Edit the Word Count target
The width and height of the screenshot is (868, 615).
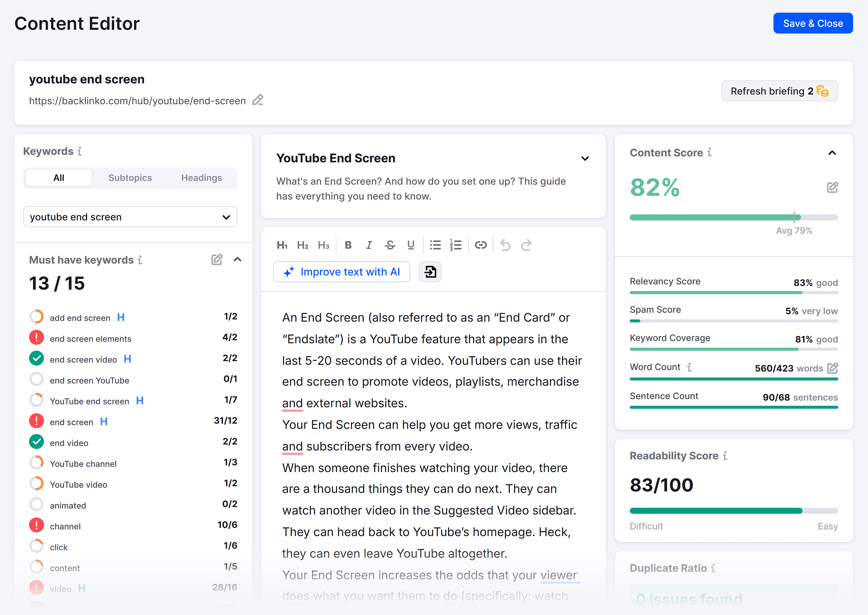833,368
